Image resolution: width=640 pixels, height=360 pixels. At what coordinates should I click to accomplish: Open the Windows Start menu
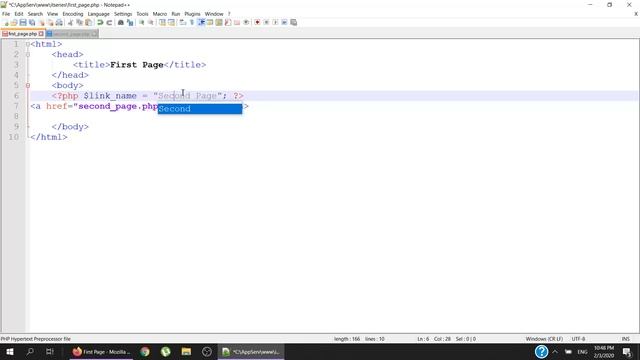coord(10,351)
